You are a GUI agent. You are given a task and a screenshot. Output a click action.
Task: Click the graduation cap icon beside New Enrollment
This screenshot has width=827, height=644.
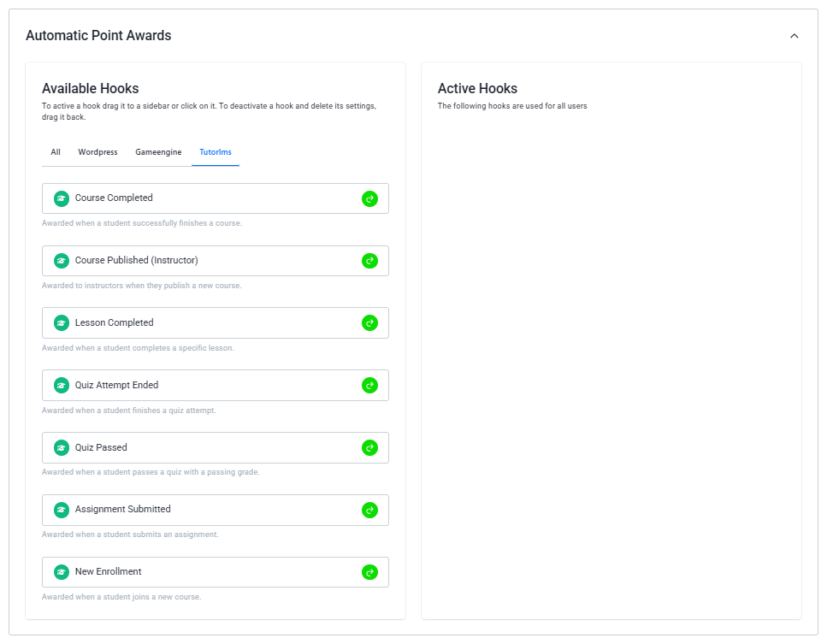point(62,572)
